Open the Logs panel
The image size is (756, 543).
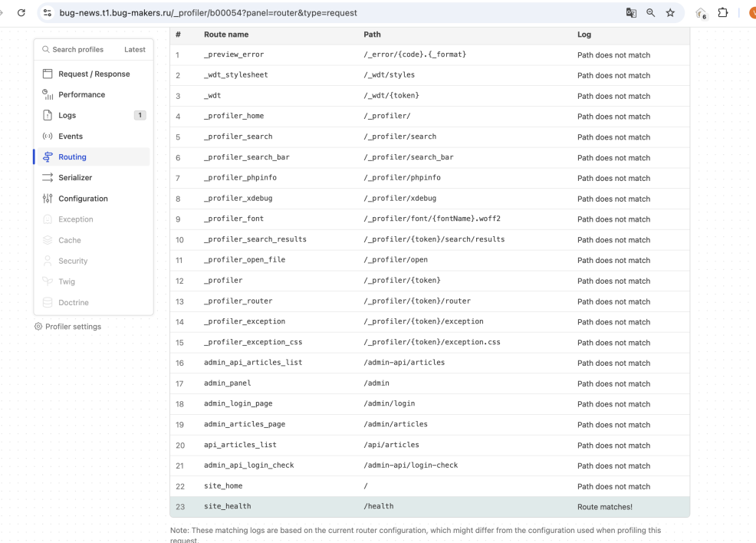94,115
